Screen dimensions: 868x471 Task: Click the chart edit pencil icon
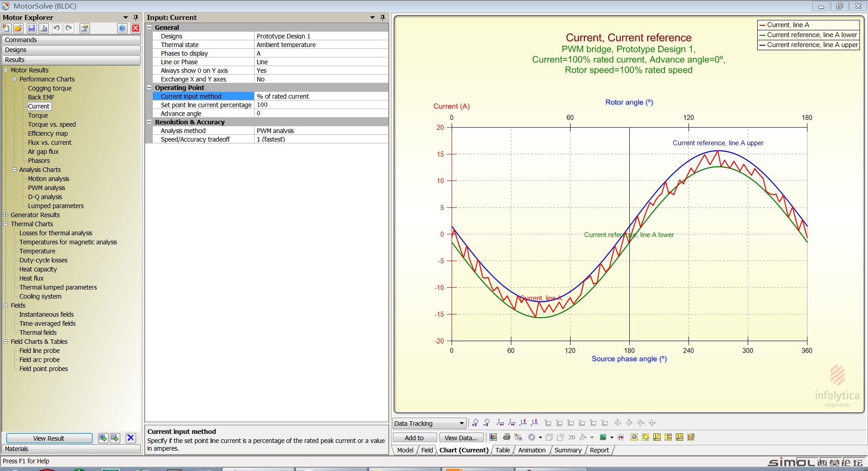pyautogui.click(x=493, y=437)
